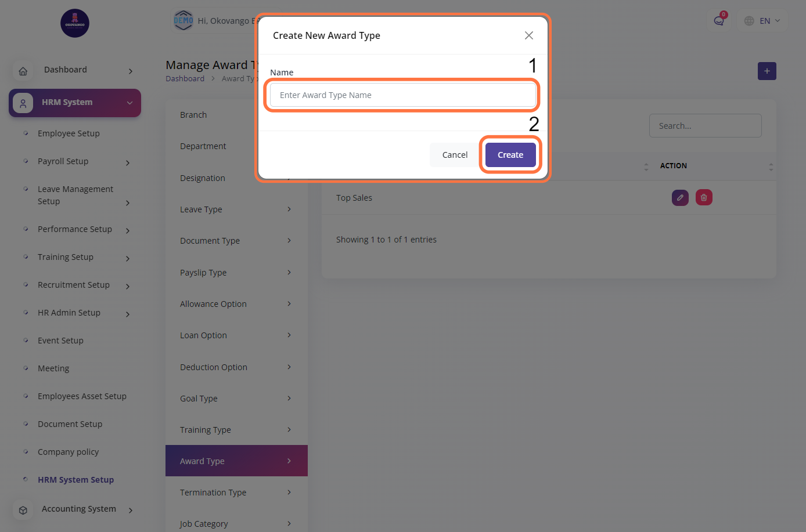The width and height of the screenshot is (806, 532).
Task: Click the edit pencil icon for Top Sales
Action: coord(680,198)
